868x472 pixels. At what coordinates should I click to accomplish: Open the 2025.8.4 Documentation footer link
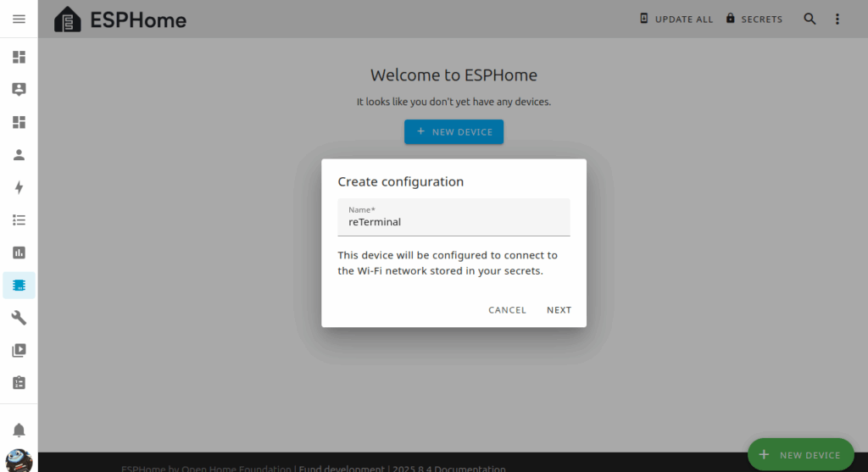point(449,469)
